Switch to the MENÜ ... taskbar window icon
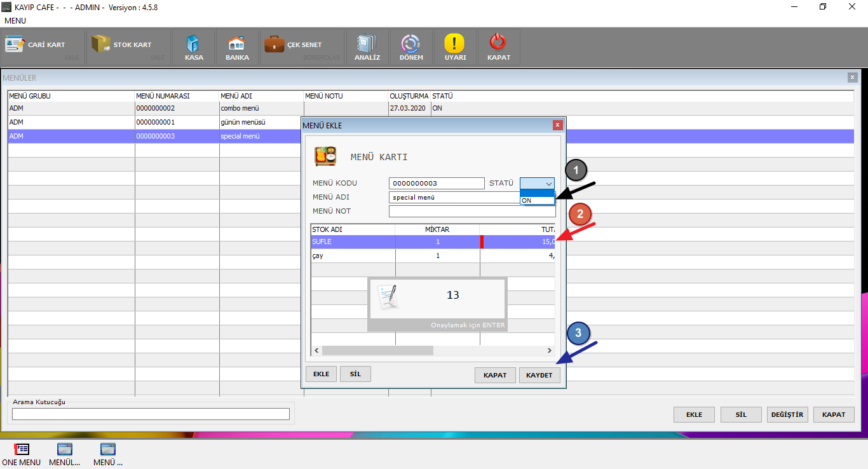Screen dimensions: 868x469 108,449
